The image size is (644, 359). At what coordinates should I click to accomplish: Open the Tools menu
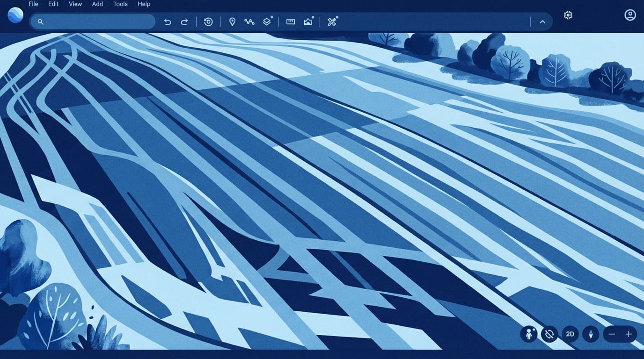(120, 4)
